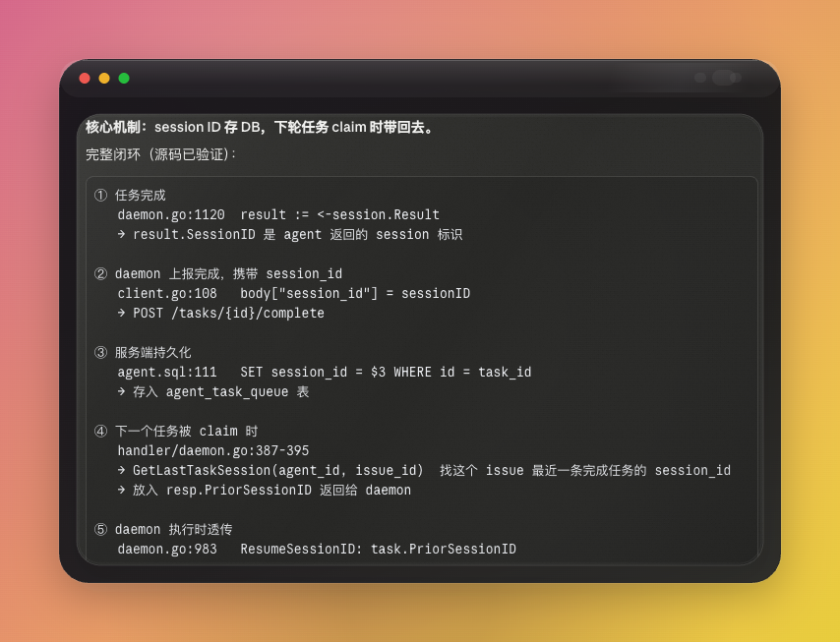Click the circled step ① marker

(101, 195)
